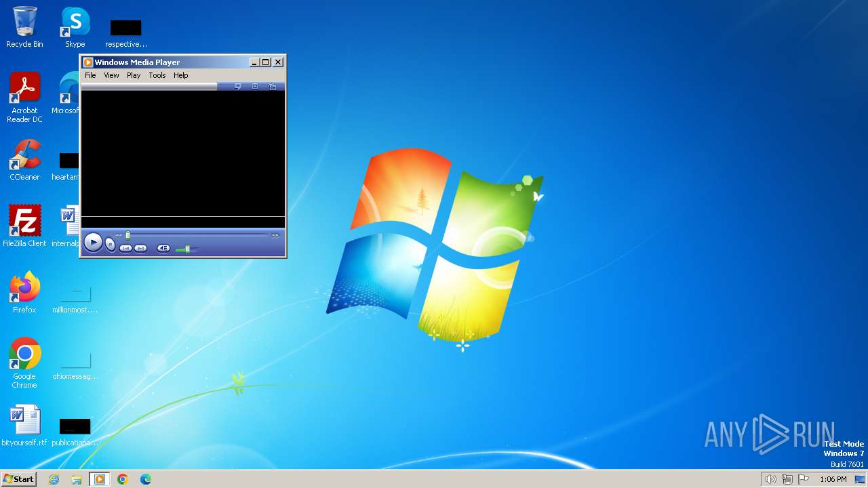Open File Explorer from taskbar
This screenshot has width=868, height=488.
coord(77,479)
